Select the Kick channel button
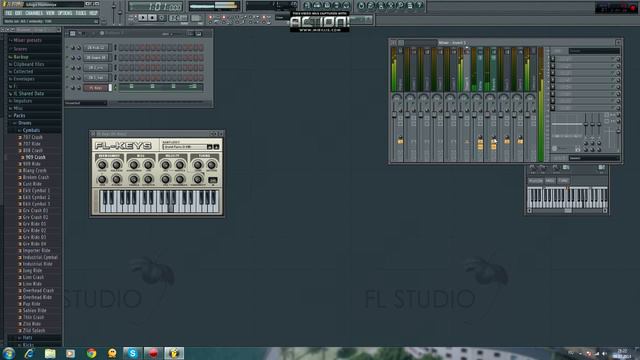Screen dimensions: 640x360 tap(96, 48)
